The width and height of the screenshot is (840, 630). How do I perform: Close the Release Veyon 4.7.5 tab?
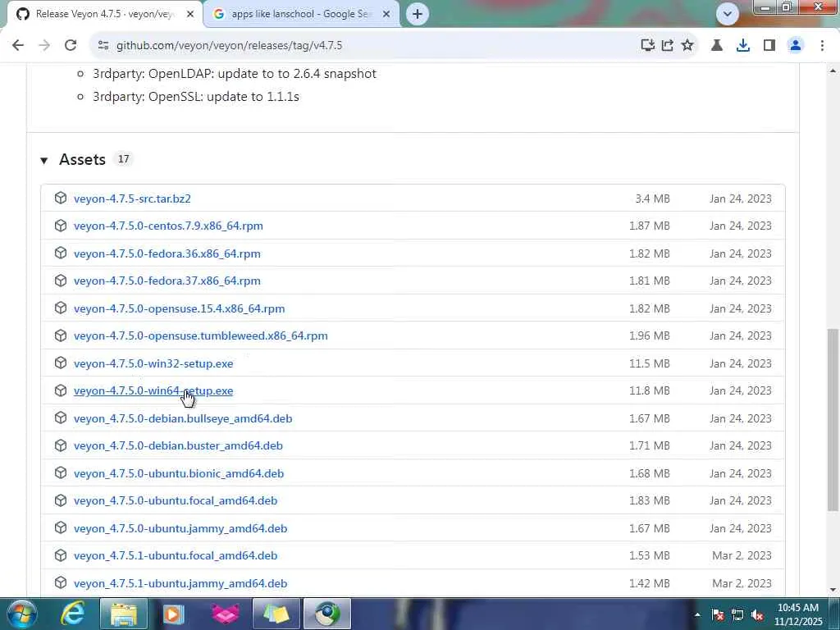[x=190, y=15]
